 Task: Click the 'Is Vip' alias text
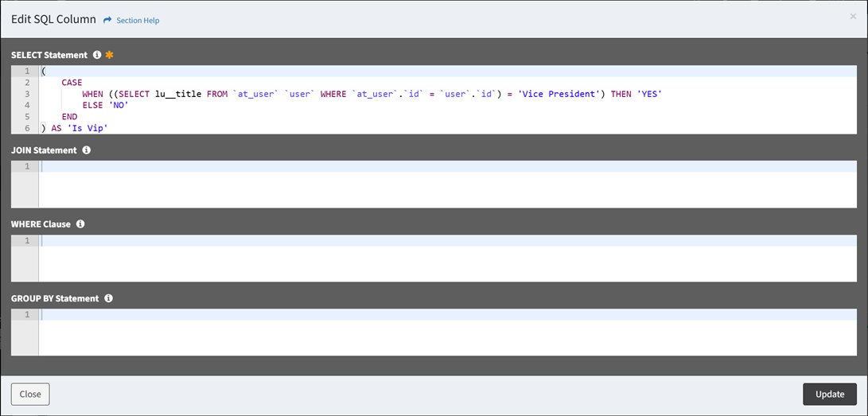coord(87,128)
